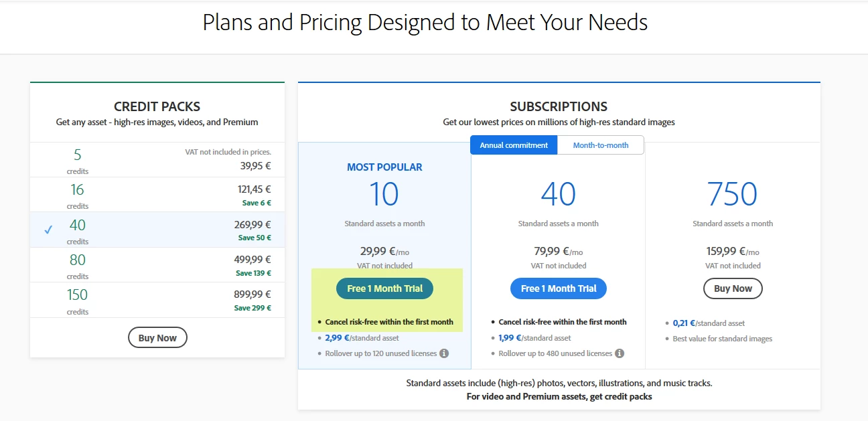Switch to Month-to-month tab
This screenshot has height=421, width=868.
click(601, 145)
